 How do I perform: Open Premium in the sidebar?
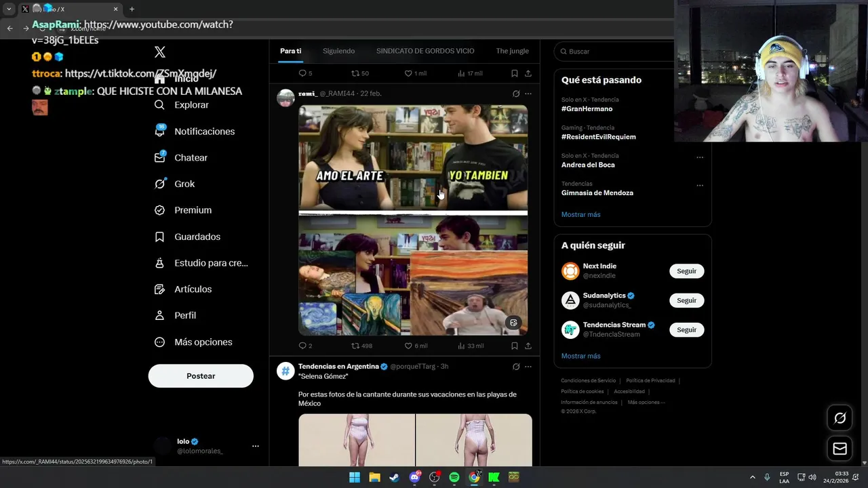[183, 210]
